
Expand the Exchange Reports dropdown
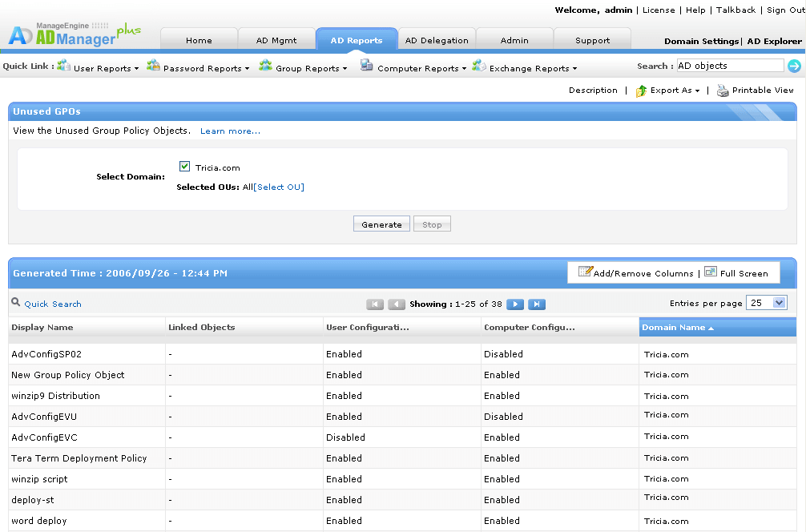click(533, 68)
